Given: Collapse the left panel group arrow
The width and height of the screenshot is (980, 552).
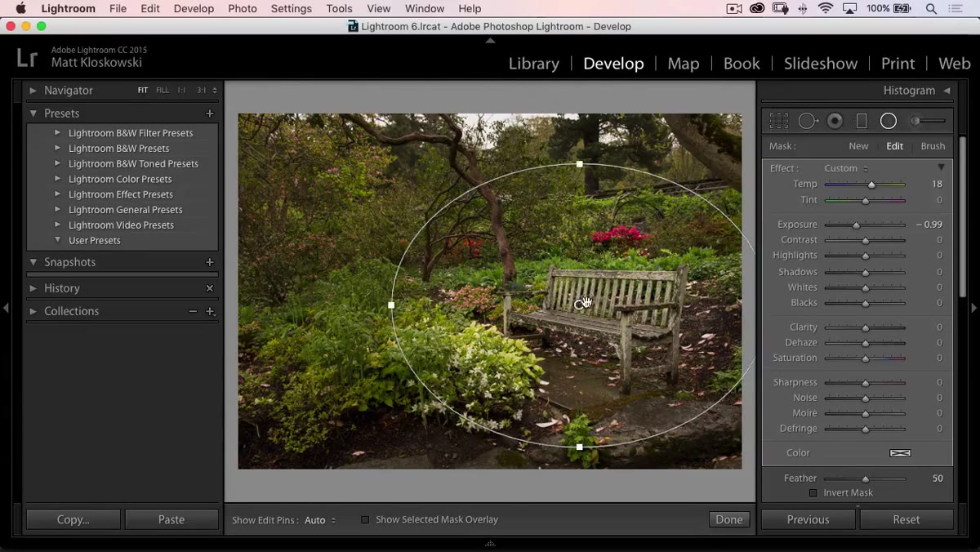Looking at the screenshot, I should coord(7,308).
